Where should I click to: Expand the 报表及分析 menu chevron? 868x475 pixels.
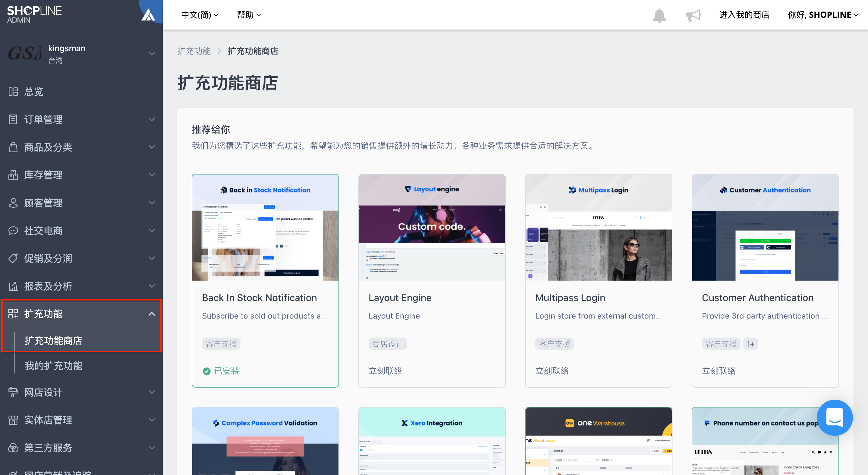(x=152, y=286)
